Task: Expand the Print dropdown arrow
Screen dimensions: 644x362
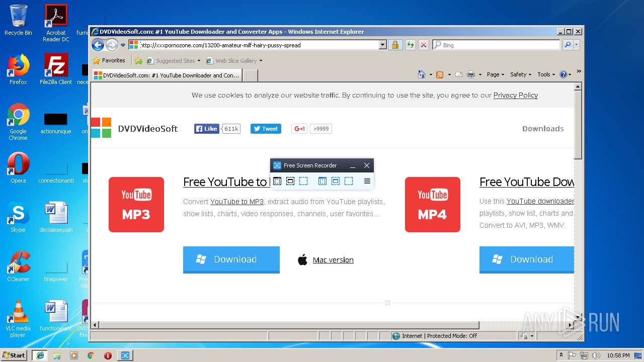Action: (x=480, y=74)
